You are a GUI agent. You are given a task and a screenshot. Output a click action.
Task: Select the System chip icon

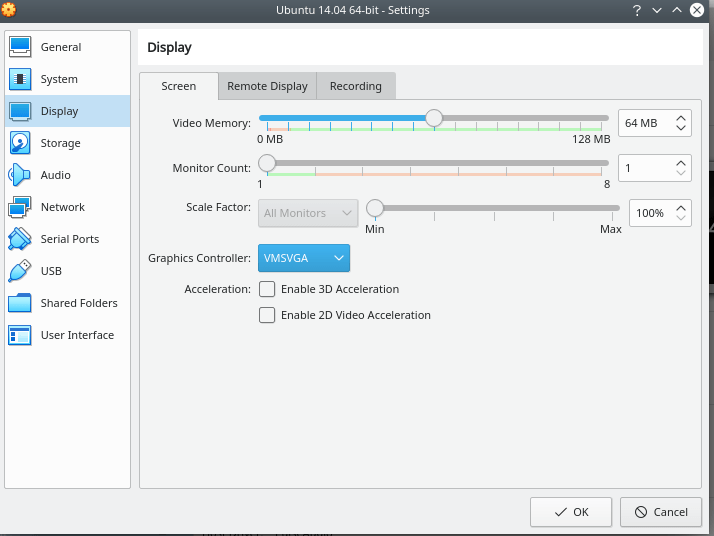21,79
